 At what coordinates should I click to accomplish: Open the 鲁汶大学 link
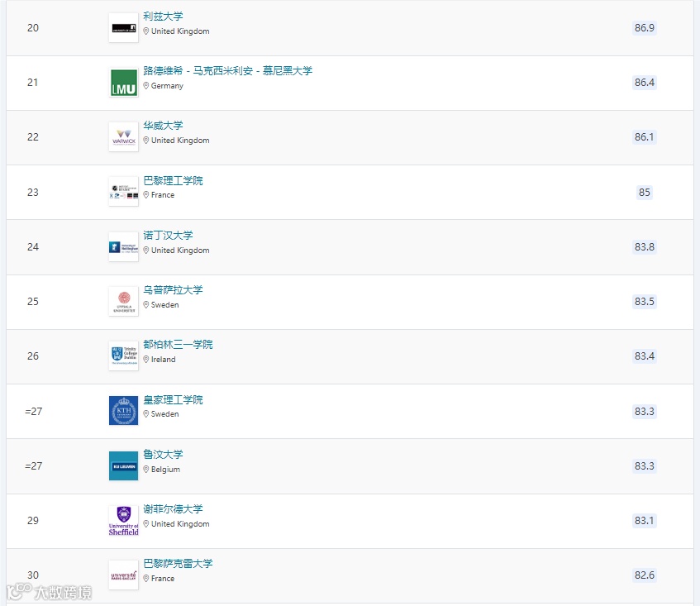[163, 455]
